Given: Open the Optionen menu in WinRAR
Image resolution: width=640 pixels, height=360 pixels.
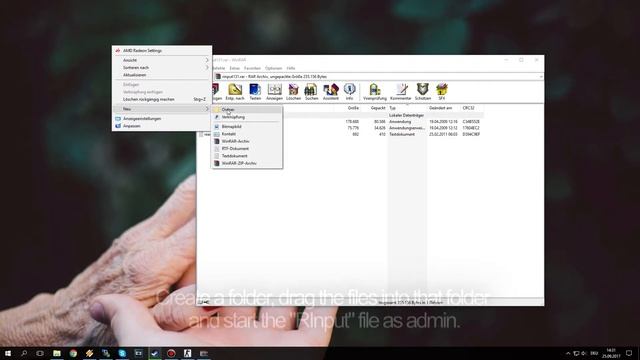Looking at the screenshot, I should point(273,68).
